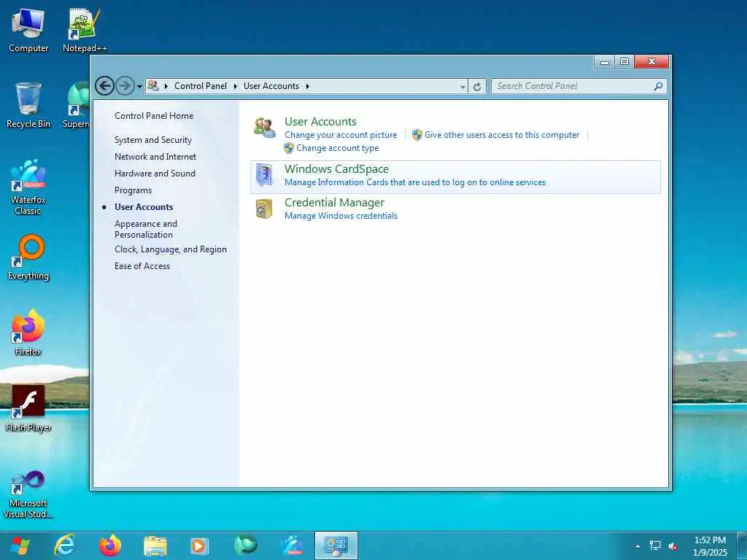This screenshot has height=560, width=747.
Task: Open Microsoft Visual Studio desktop shortcut
Action: point(28,494)
